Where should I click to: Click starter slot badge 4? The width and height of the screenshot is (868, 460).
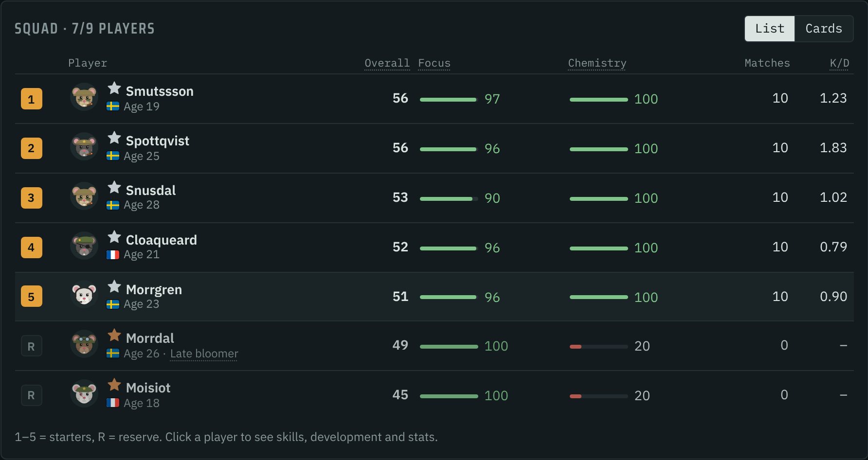32,248
